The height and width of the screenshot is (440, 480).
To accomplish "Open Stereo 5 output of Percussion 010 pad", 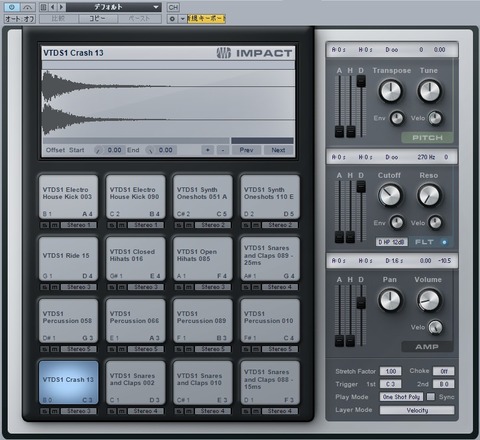I will [280, 349].
